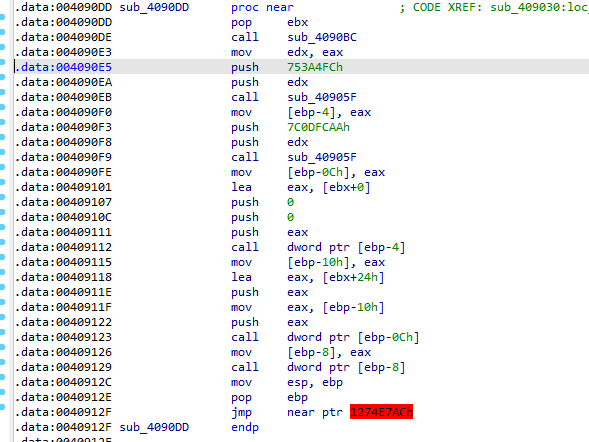This screenshot has width=589, height=442.
Task: Click the push eax operand at 0040911E
Action: [298, 292]
